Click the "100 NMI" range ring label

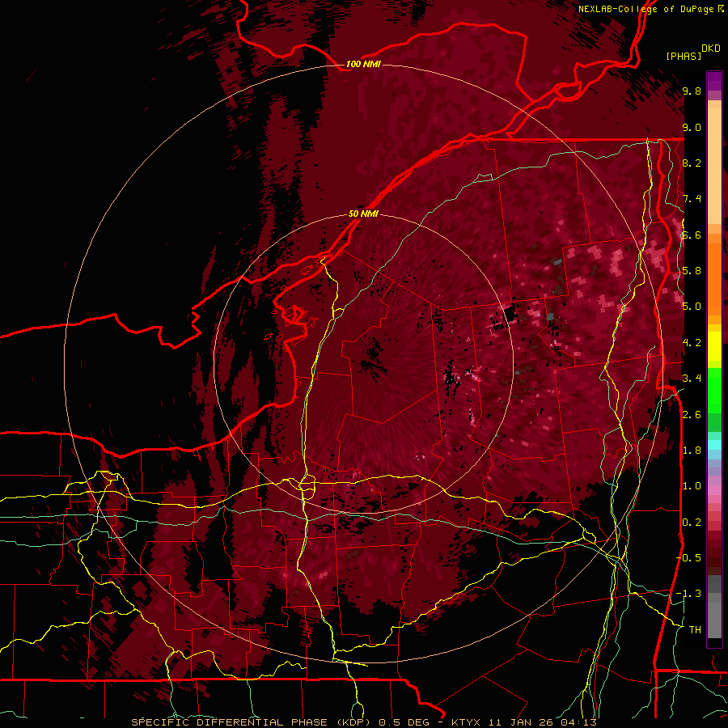[363, 64]
